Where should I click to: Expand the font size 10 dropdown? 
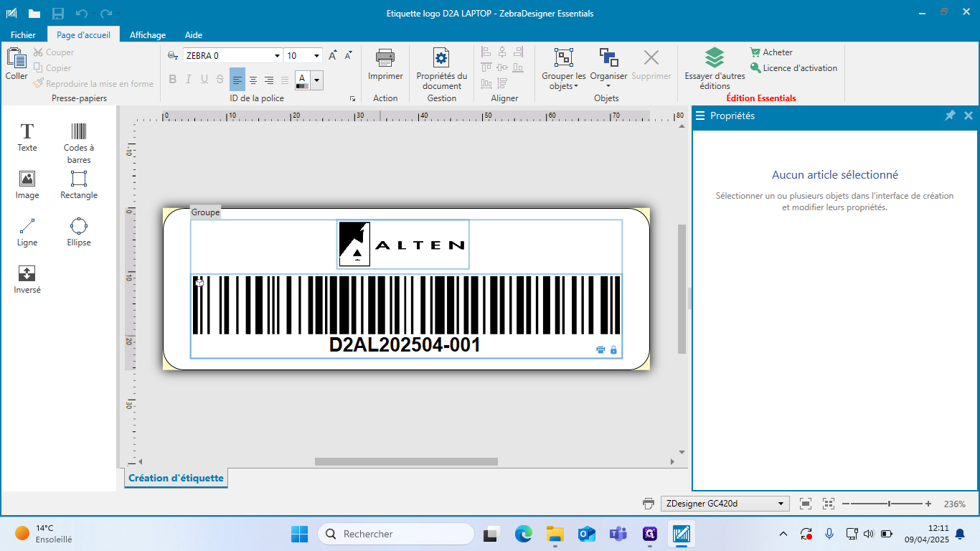click(316, 55)
